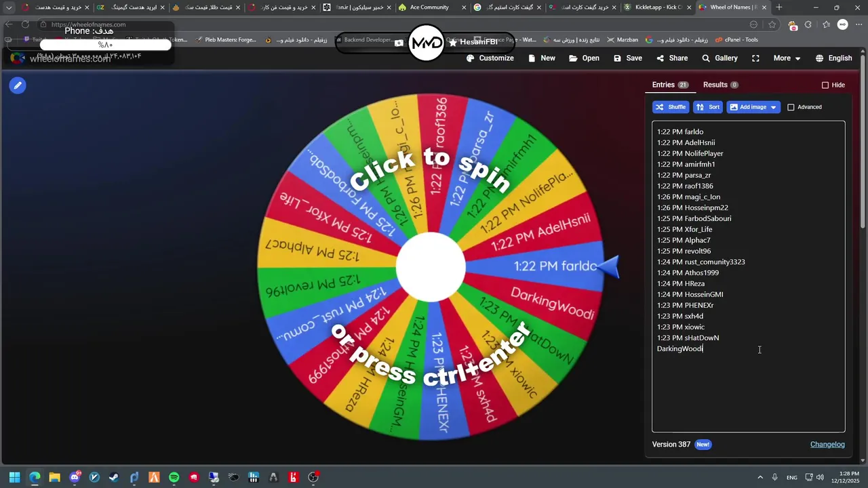Open Spotify from the taskbar
Image resolution: width=868 pixels, height=488 pixels.
click(174, 477)
